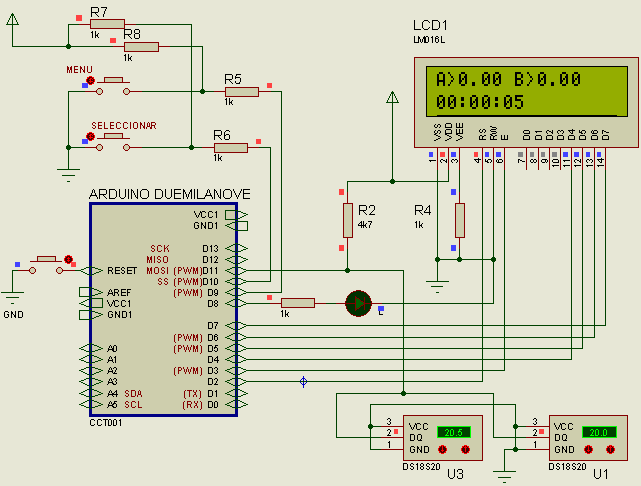Click the Arduino RESET pin connector
The width and height of the screenshot is (641, 486).
click(91, 271)
